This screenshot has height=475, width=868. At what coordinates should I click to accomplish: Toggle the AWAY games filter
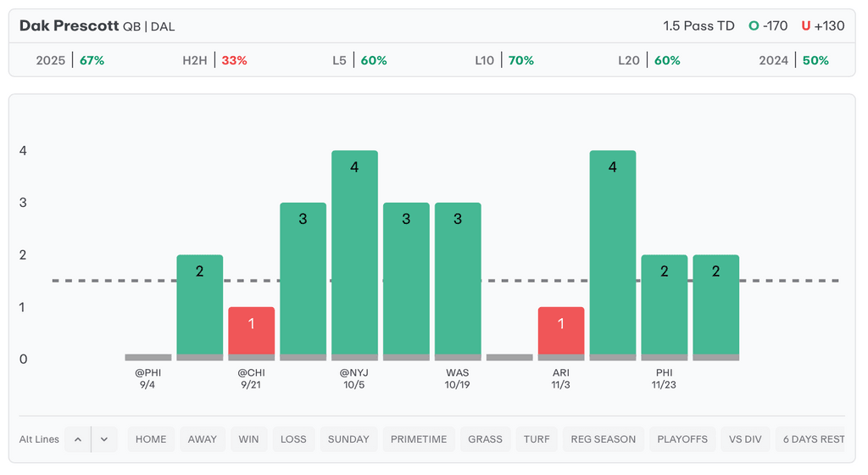point(203,439)
